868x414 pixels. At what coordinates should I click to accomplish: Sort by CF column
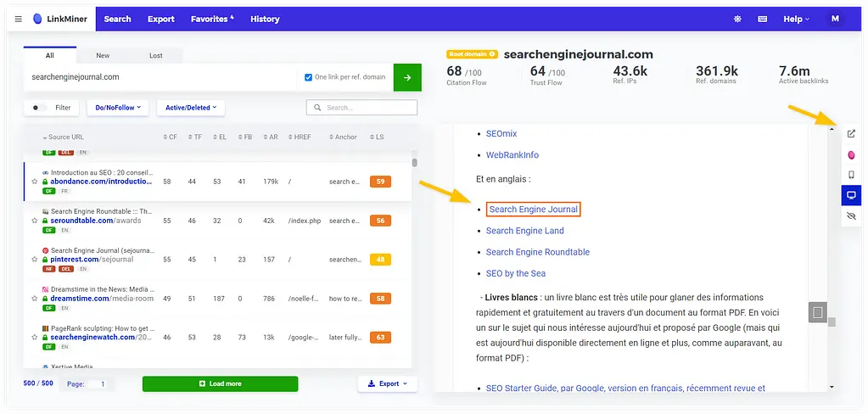click(170, 137)
